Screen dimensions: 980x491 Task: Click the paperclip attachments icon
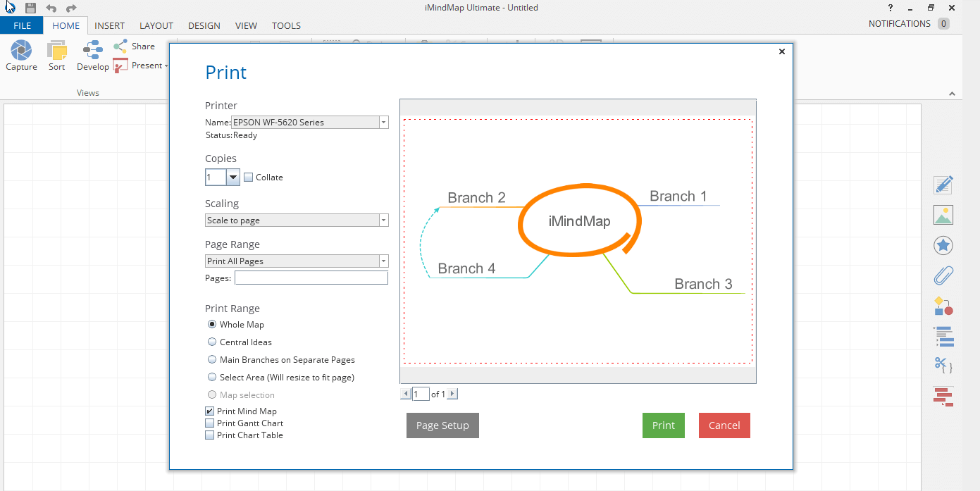click(943, 275)
